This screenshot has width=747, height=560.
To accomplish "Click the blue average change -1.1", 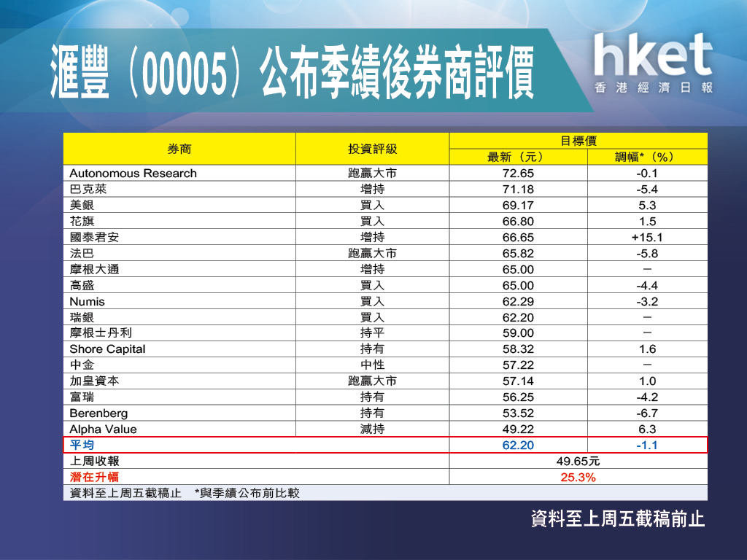I will point(647,446).
